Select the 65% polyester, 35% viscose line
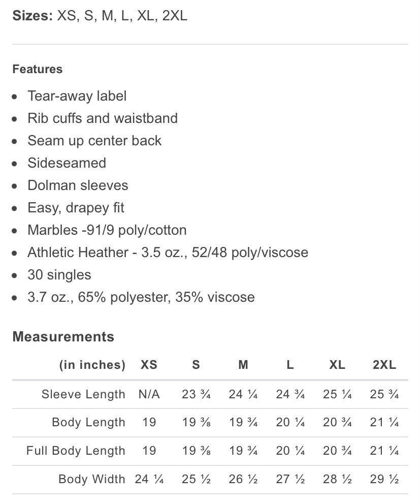The image size is (420, 504). click(141, 297)
